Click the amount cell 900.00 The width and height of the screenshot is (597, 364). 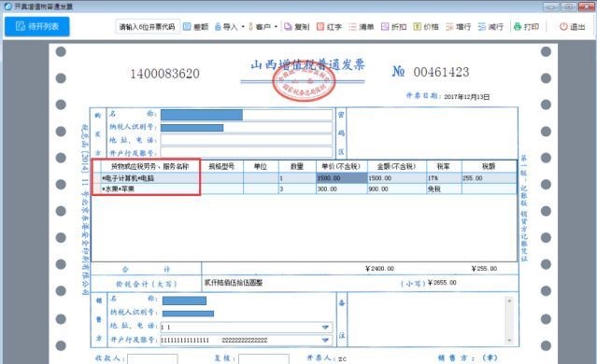coord(397,189)
